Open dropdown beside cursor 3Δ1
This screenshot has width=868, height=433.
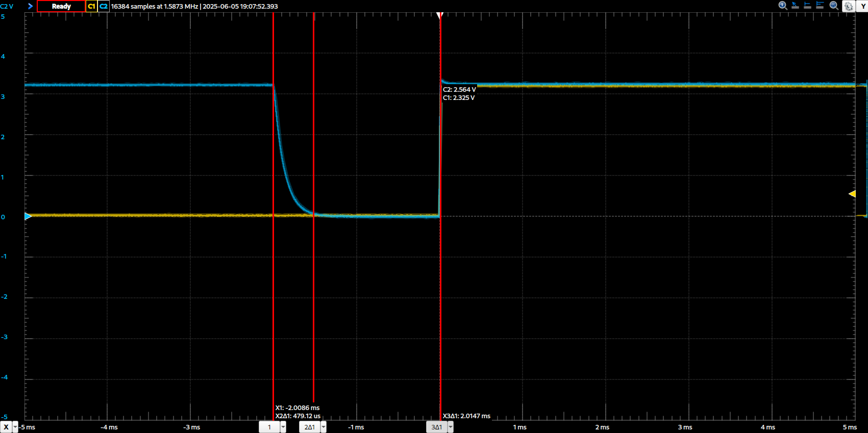coord(450,427)
